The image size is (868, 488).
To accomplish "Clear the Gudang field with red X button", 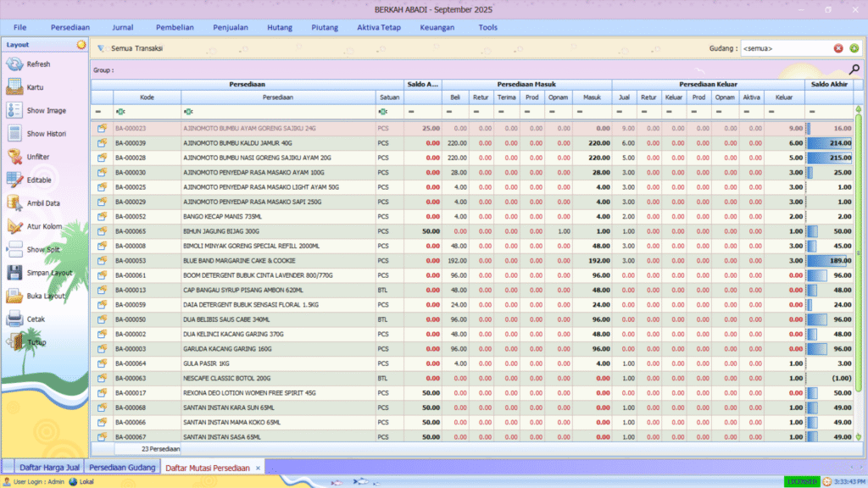I will (x=838, y=48).
